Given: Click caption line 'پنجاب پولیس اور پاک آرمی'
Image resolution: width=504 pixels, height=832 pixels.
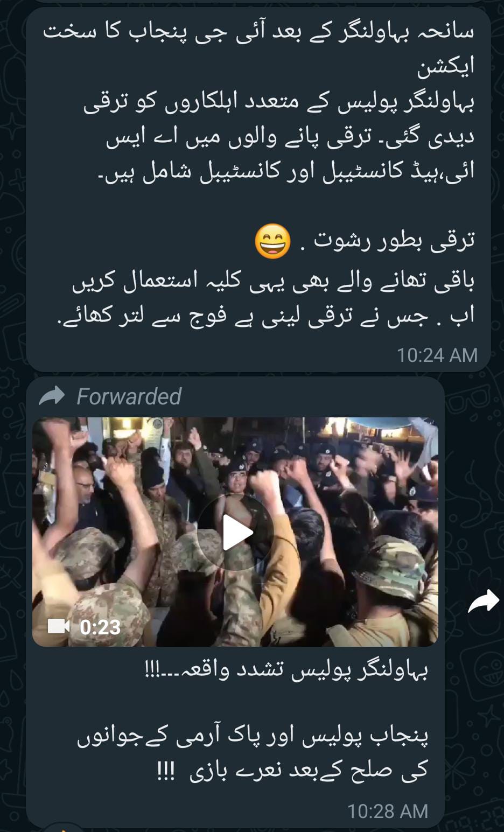Looking at the screenshot, I should click(x=253, y=736).
